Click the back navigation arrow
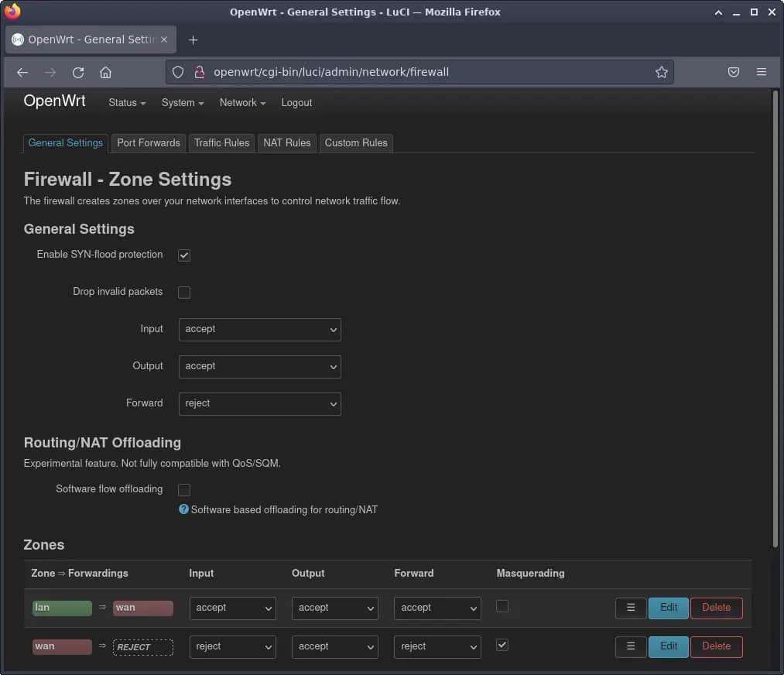Screen dimensions: 784x675 22,72
